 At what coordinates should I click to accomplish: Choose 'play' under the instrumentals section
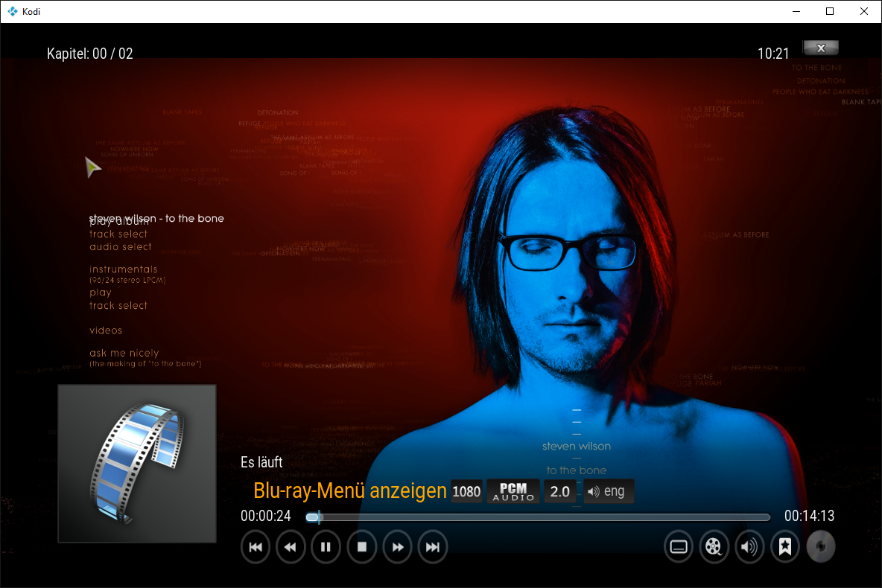pyautogui.click(x=100, y=293)
